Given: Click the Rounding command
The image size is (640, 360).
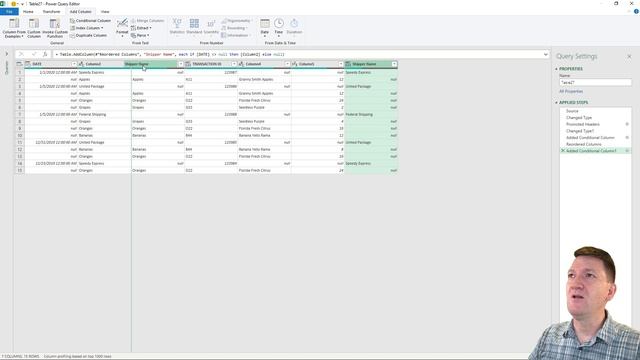Looking at the screenshot, I should [234, 28].
